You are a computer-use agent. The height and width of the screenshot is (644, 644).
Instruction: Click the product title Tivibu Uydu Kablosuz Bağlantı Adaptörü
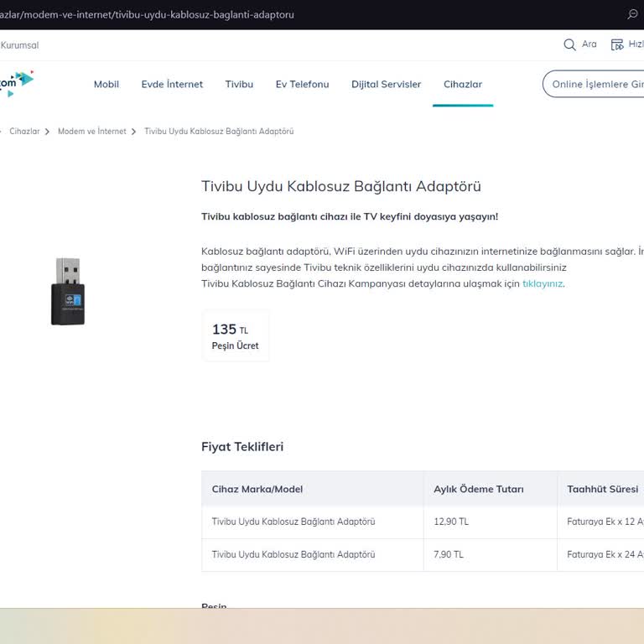click(x=341, y=186)
